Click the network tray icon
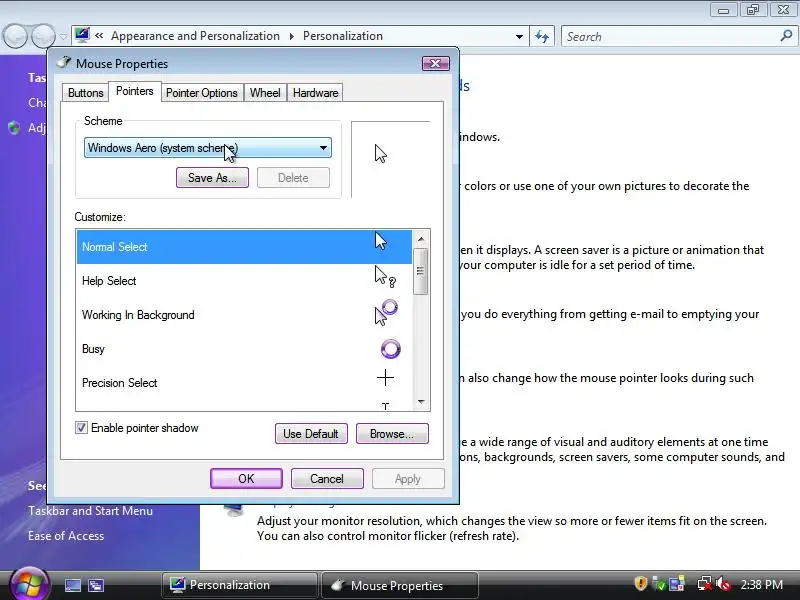Viewport: 800px width, 600px height. [x=705, y=584]
